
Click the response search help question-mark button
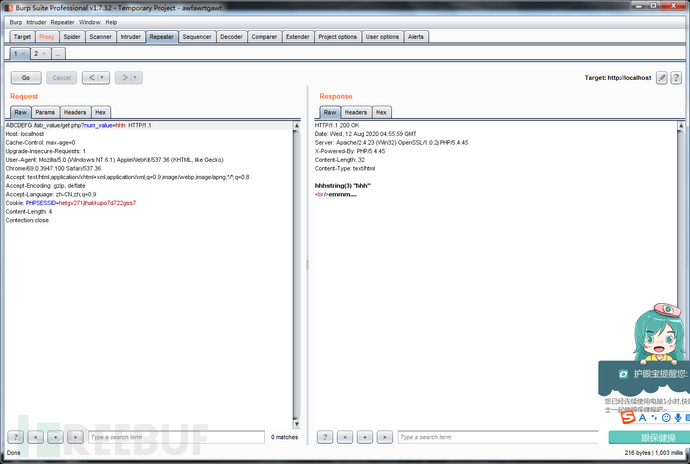coord(325,437)
